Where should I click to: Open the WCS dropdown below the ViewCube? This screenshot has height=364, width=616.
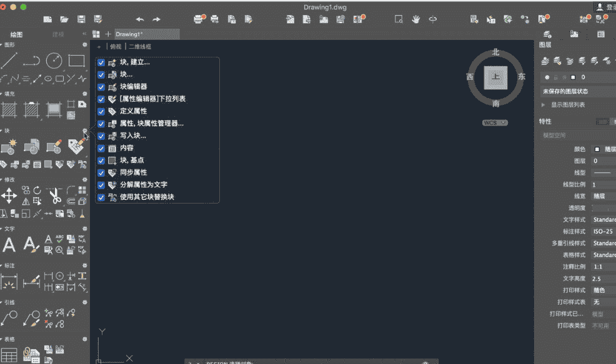[495, 122]
